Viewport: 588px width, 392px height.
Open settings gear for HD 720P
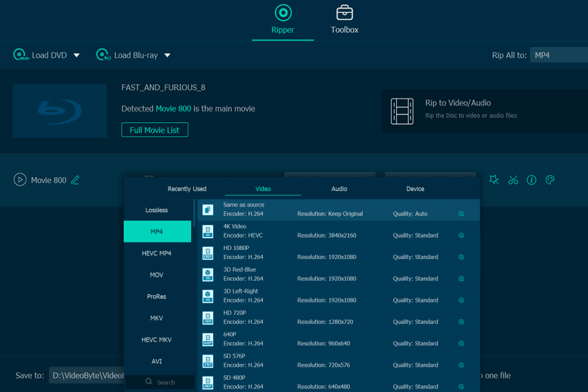pyautogui.click(x=461, y=322)
